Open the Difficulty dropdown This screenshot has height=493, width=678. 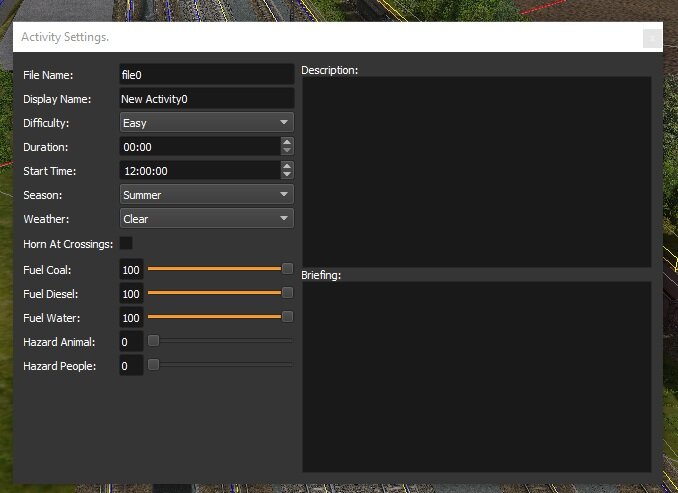point(206,123)
